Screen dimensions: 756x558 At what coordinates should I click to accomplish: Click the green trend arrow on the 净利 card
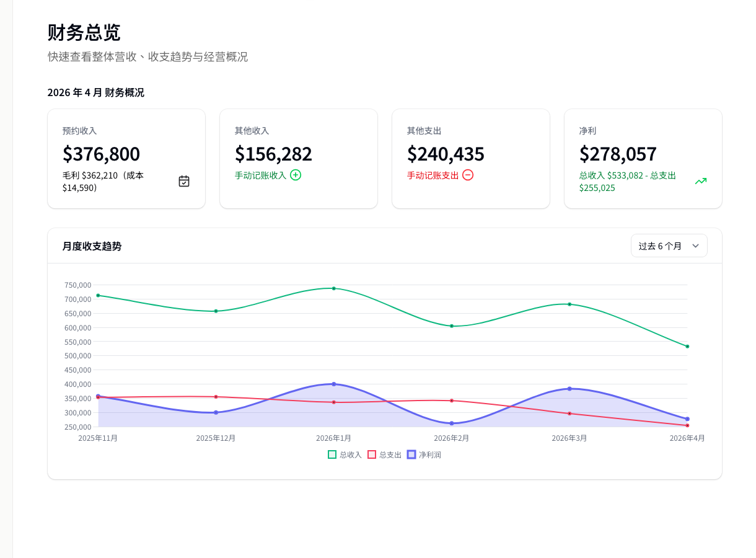(700, 181)
